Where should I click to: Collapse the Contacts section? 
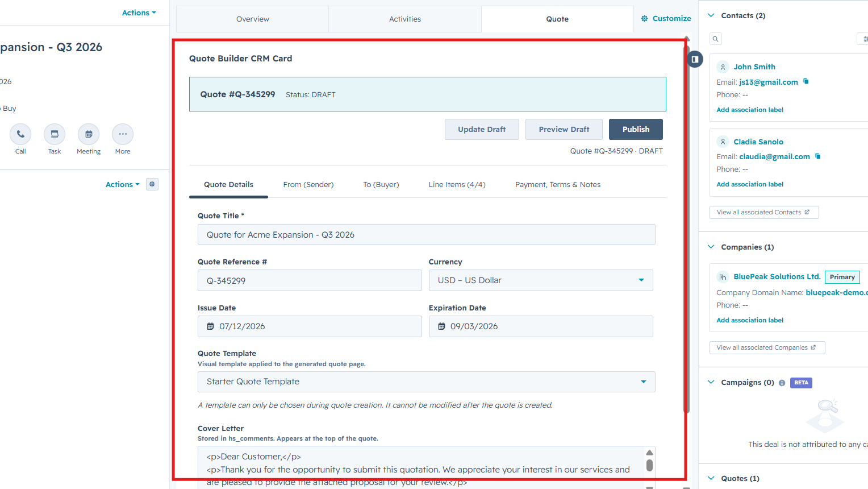click(711, 15)
